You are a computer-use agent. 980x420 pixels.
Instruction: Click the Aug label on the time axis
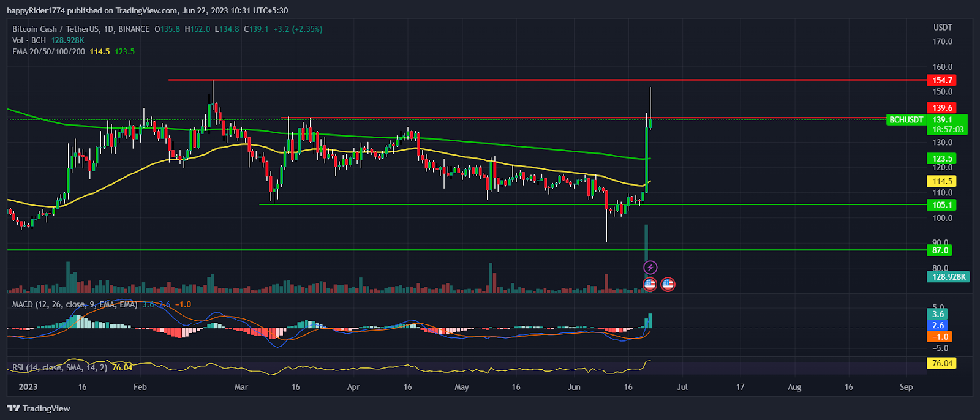794,387
